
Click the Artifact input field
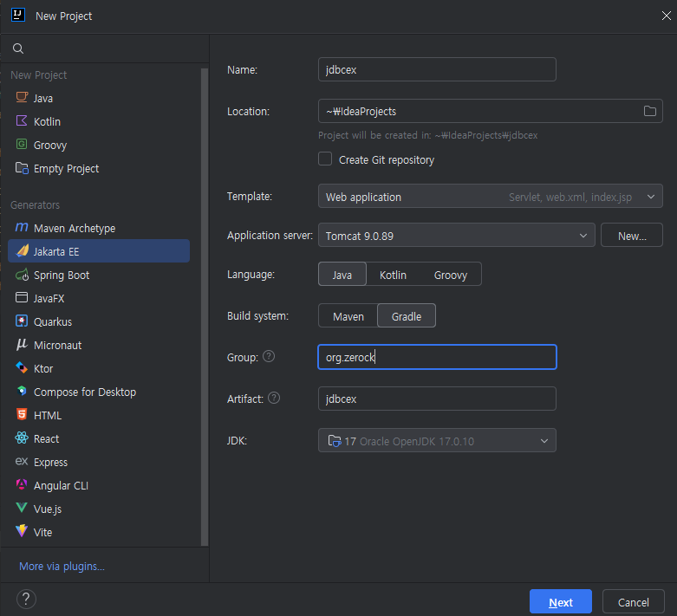point(437,398)
